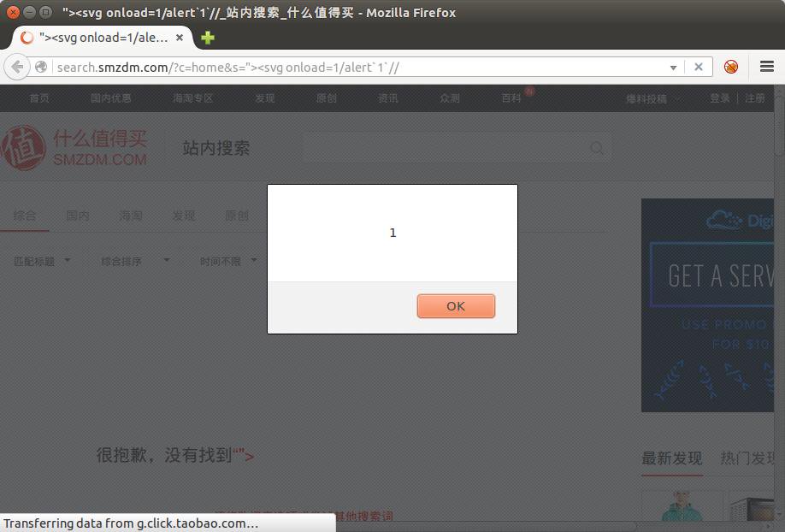Viewport: 785px width, 532px height.
Task: Open the 匹配标题 dropdown
Action: click(41, 261)
